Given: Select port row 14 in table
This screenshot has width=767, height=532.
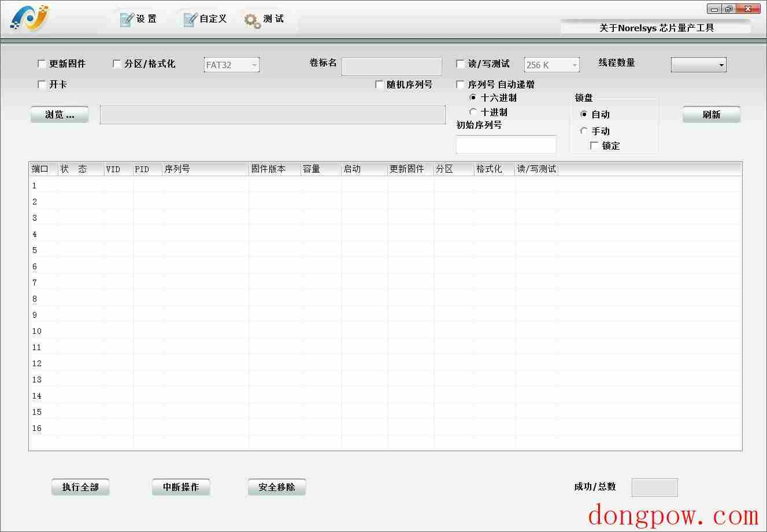Looking at the screenshot, I should click(385, 396).
